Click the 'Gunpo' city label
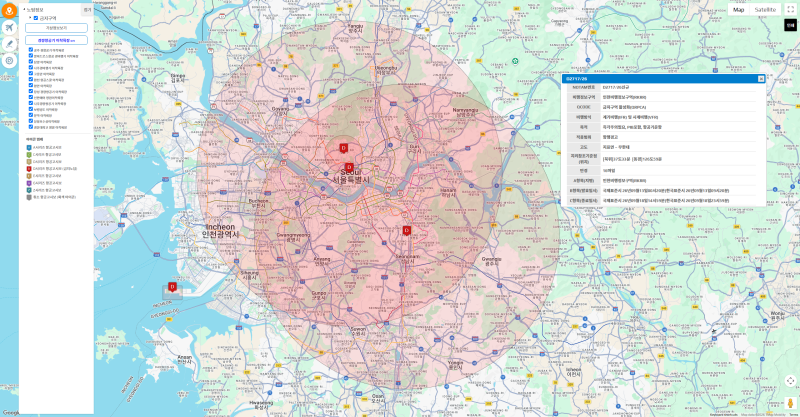 (x=319, y=293)
